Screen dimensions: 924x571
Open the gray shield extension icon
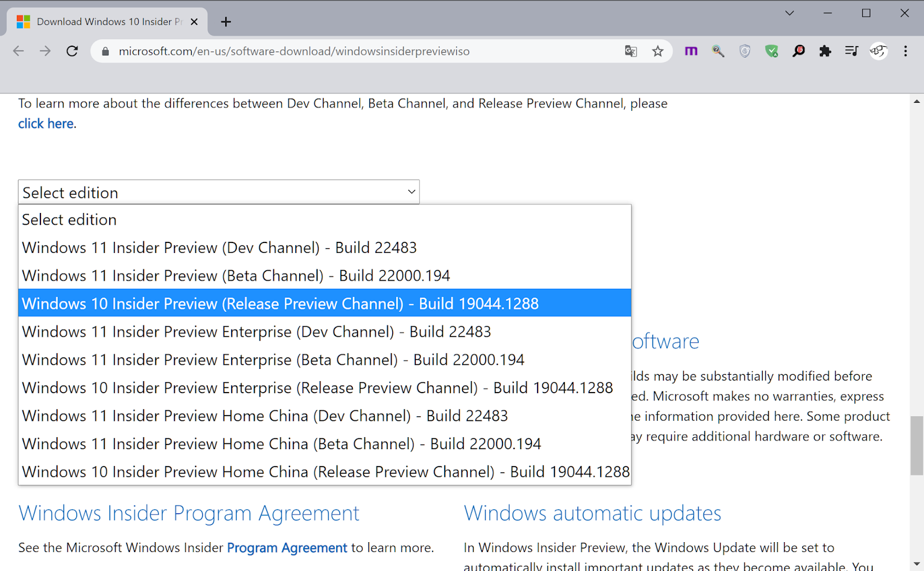click(x=745, y=51)
